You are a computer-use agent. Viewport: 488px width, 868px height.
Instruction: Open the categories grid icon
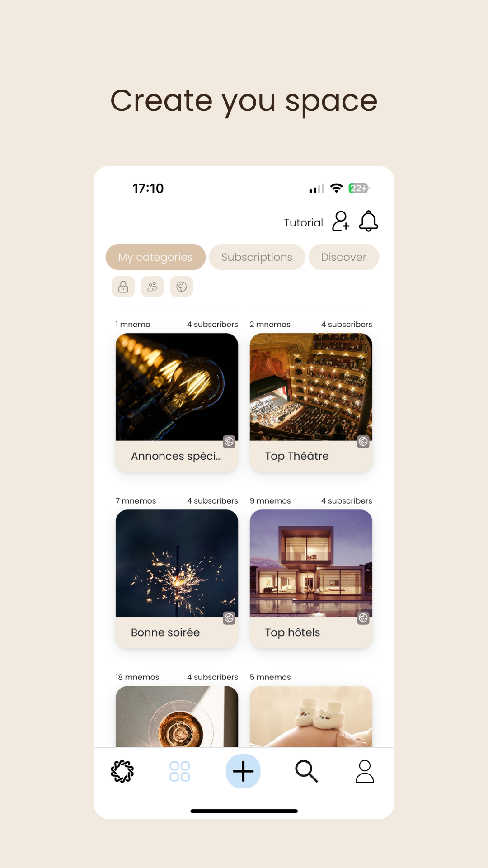179,771
